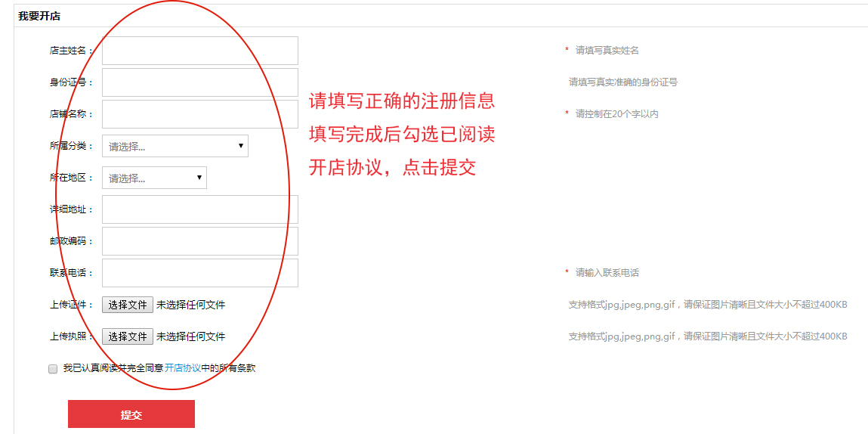Focus the 身份证号 text box
The width and height of the screenshot is (868, 434).
(x=200, y=82)
